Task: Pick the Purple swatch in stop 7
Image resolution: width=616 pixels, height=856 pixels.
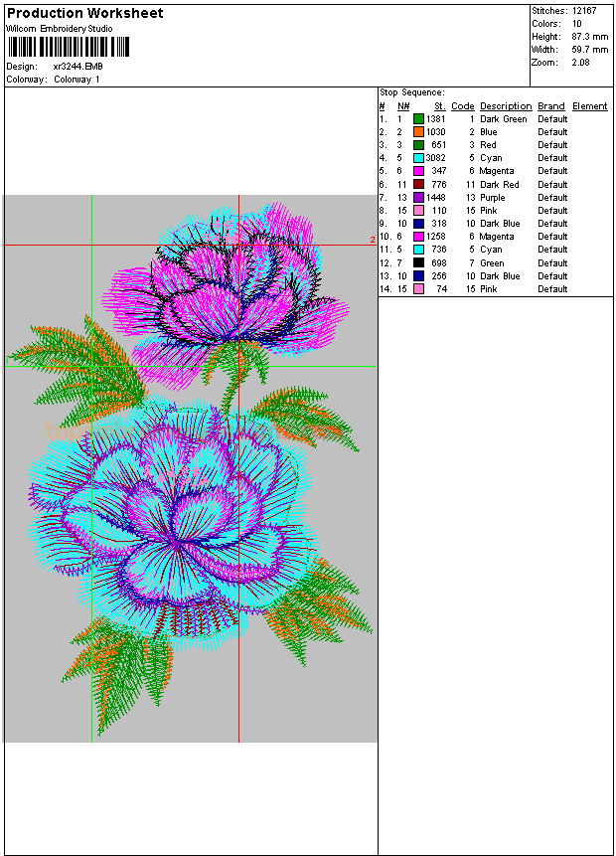Action: [418, 198]
